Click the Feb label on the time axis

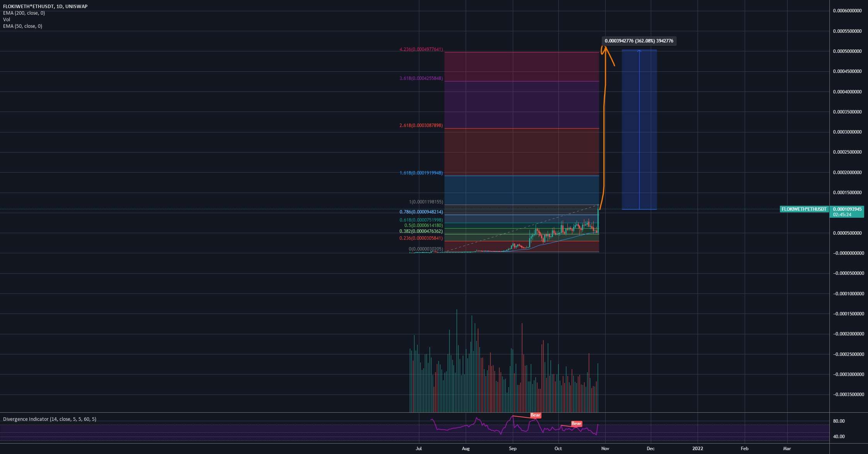[x=744, y=449]
